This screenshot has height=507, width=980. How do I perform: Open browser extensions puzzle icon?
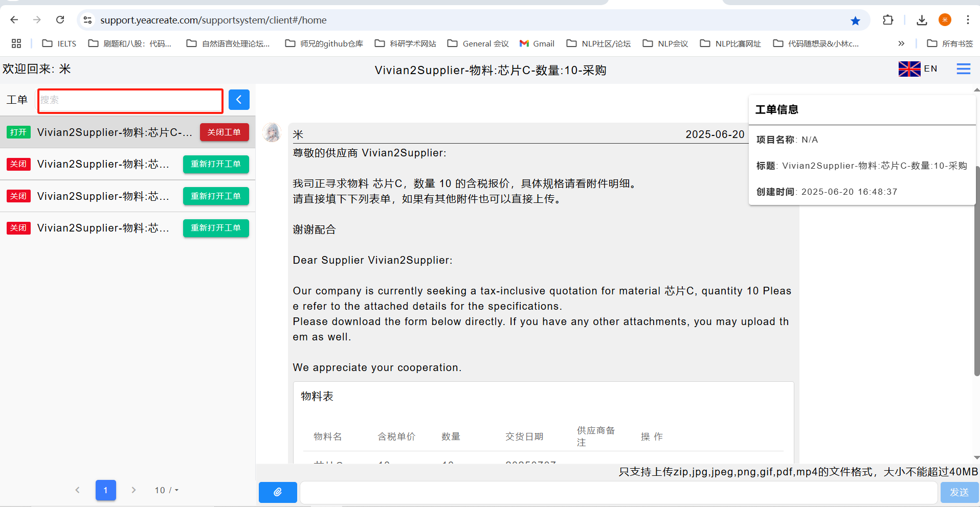pos(888,20)
